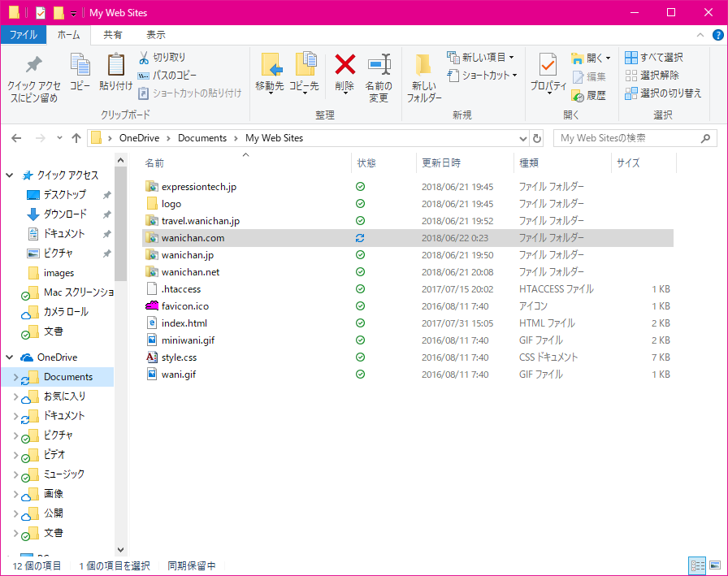Expand the Documents tree node
Screen dimensions: 728x576
click(x=15, y=377)
